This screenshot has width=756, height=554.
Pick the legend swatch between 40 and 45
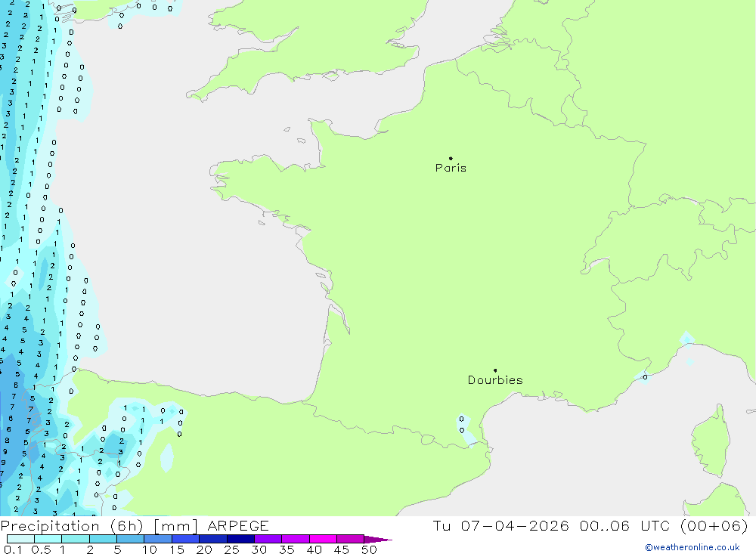tap(323, 539)
